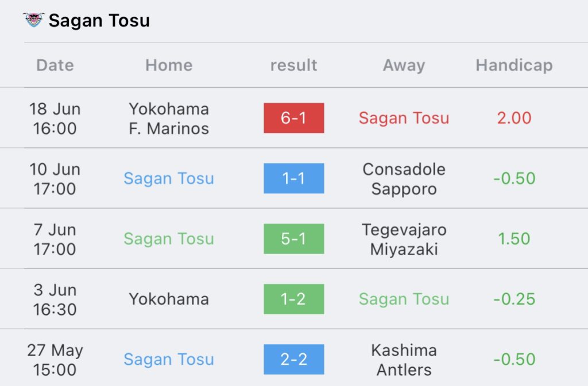The width and height of the screenshot is (588, 386).
Task: Open Kashima Antlers team page
Action: (x=404, y=360)
